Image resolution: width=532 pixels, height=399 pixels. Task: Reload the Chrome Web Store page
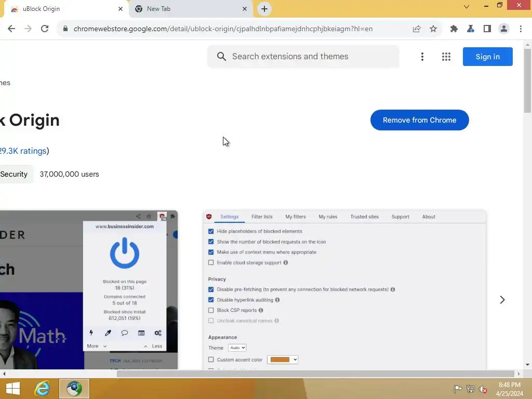[45, 29]
